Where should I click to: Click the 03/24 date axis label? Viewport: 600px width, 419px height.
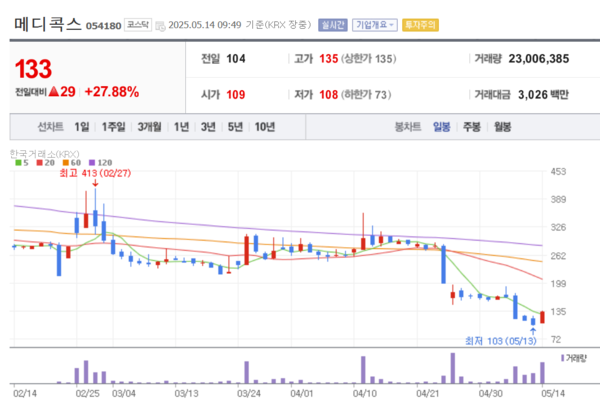(249, 393)
